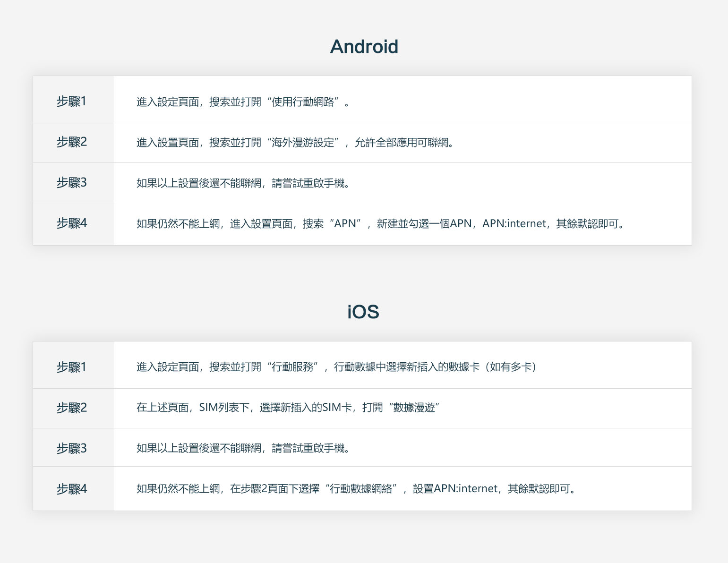Click the iOS text mentioning “行動服務”
728x563 pixels.
(336, 367)
